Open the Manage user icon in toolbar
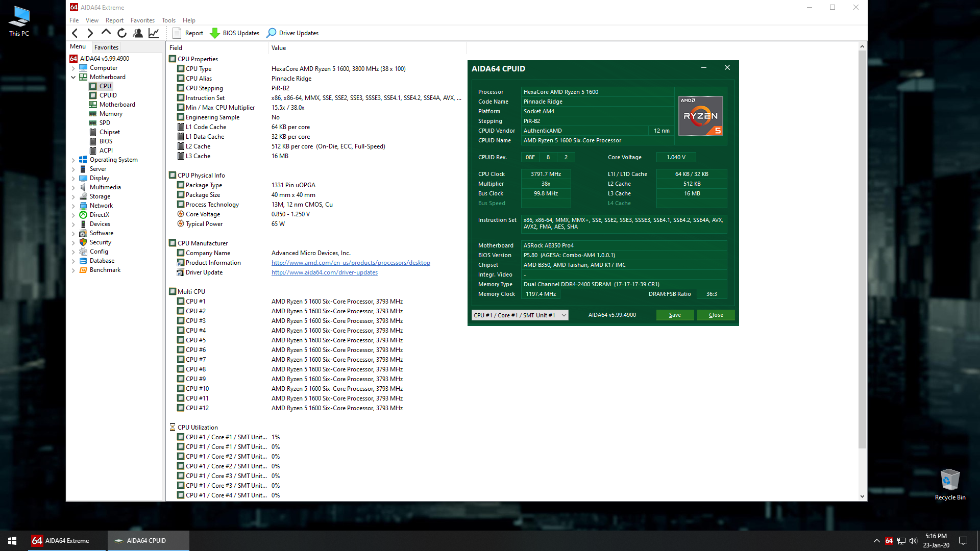Viewport: 980px width, 551px height. pos(138,33)
